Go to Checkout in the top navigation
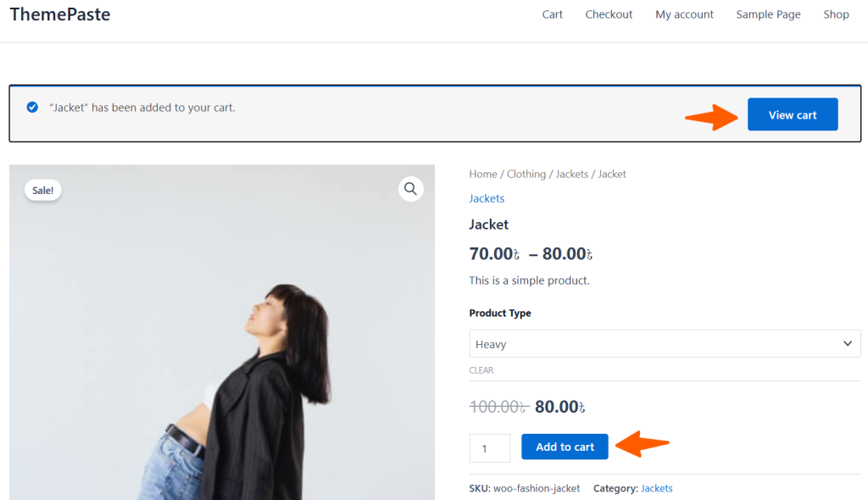 click(x=609, y=14)
